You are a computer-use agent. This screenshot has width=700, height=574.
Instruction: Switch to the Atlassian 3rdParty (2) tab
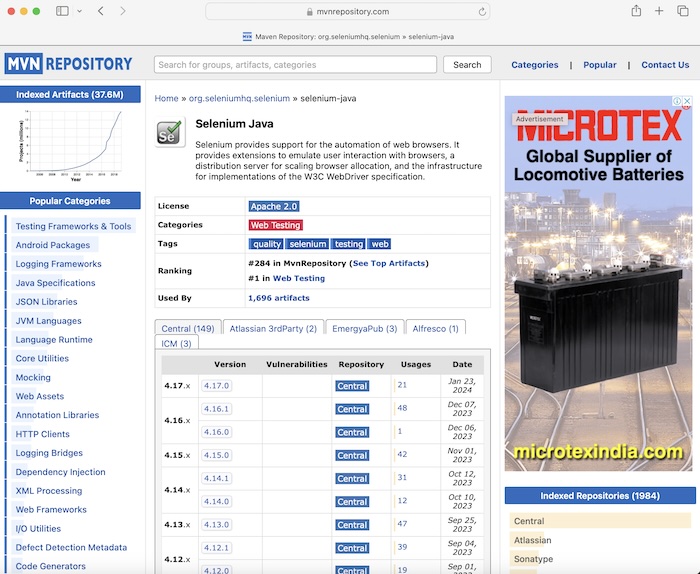pyautogui.click(x=273, y=328)
